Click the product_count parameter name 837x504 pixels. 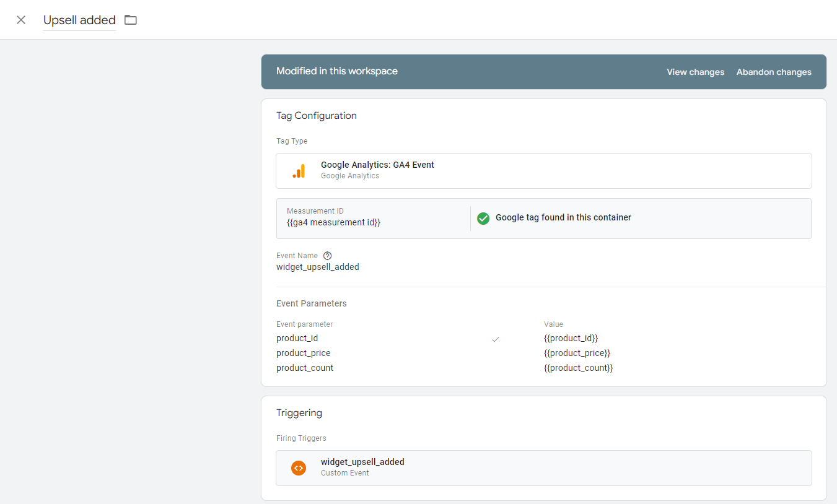pos(305,368)
